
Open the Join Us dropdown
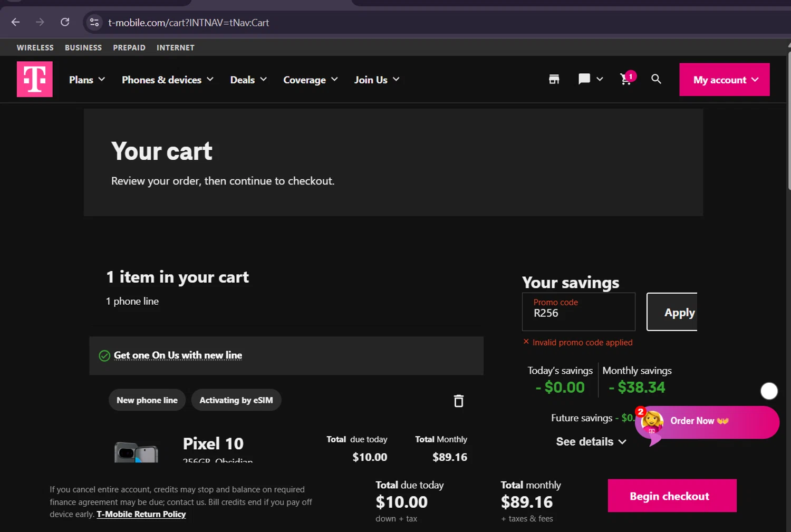(377, 80)
